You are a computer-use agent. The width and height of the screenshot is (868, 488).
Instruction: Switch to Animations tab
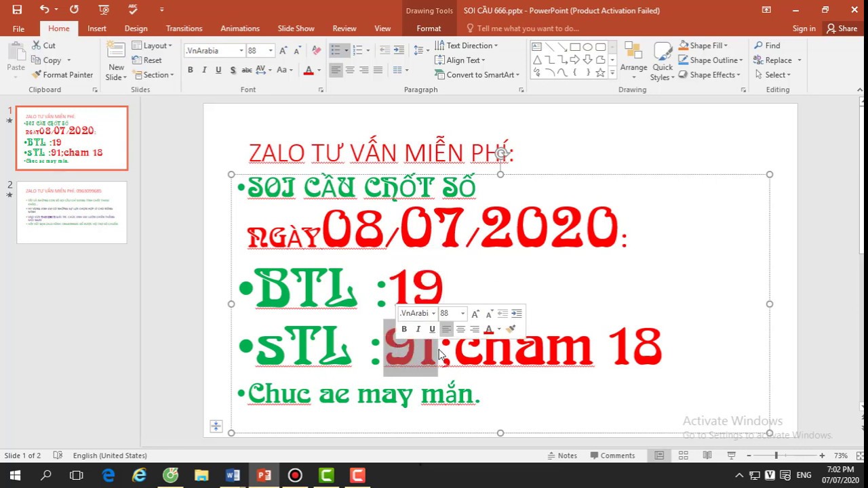[240, 28]
